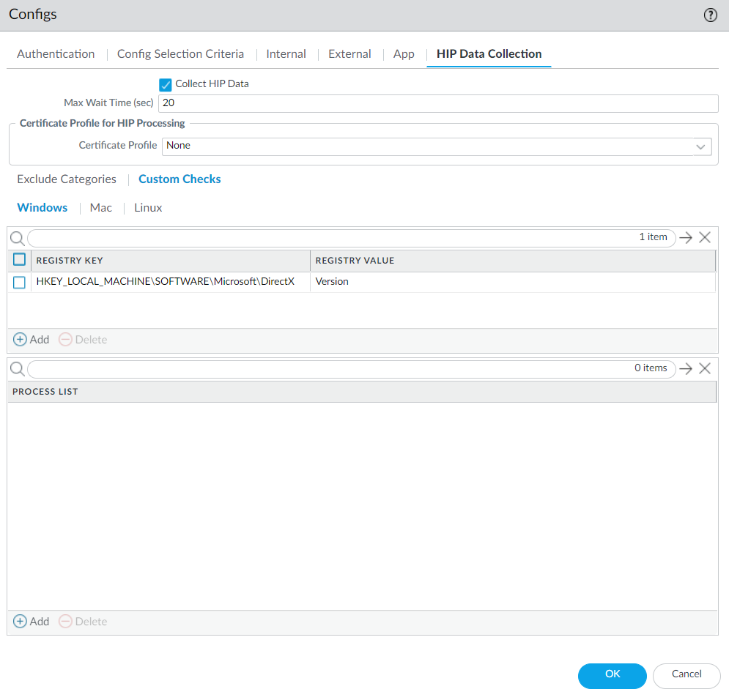Viewport: 729px width, 700px height.
Task: Open the Config Selection Criteria tab
Action: point(180,54)
